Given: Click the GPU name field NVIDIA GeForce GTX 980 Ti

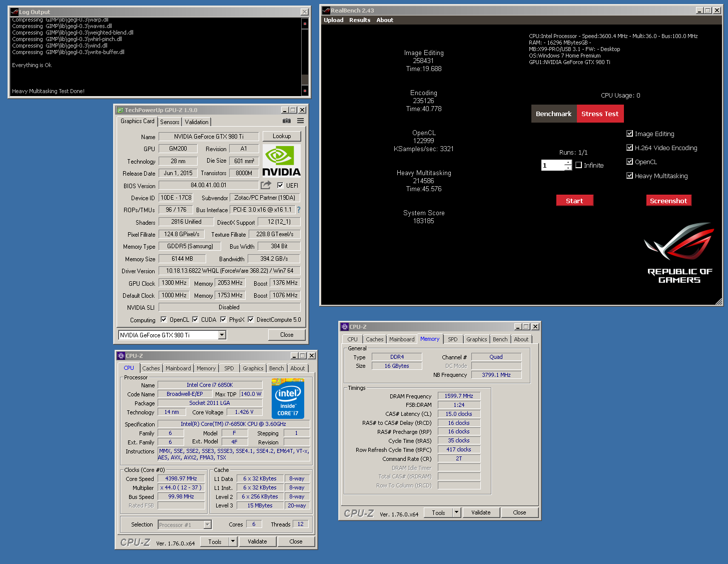Looking at the screenshot, I should [209, 136].
